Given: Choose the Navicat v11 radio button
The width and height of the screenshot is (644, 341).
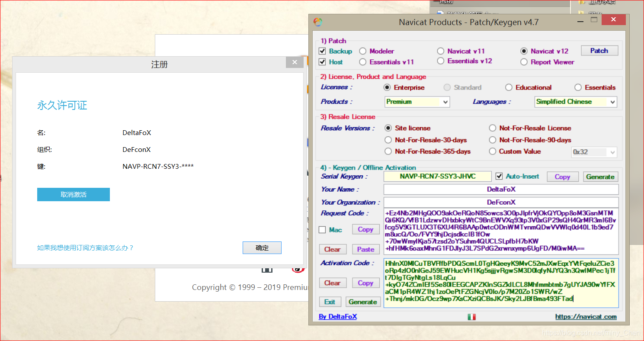Looking at the screenshot, I should click(x=440, y=51).
